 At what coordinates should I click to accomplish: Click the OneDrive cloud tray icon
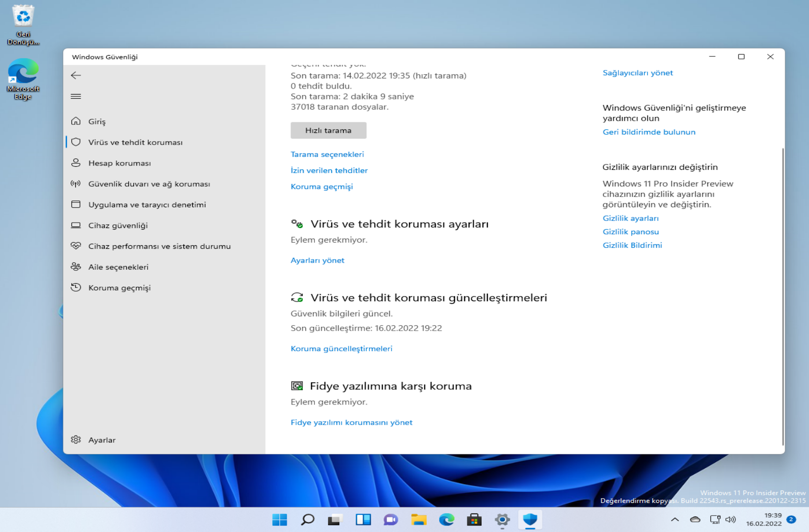pos(695,519)
